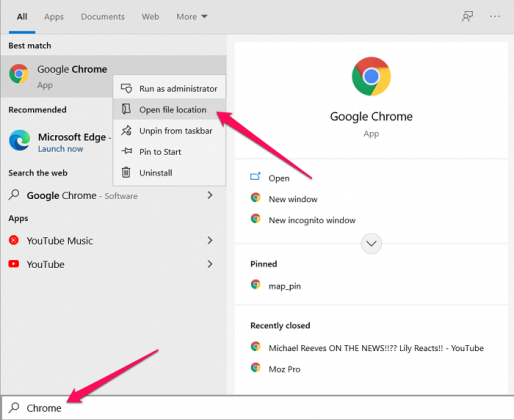The height and width of the screenshot is (420, 514).
Task: Switch to the Web search tab
Action: click(x=150, y=17)
